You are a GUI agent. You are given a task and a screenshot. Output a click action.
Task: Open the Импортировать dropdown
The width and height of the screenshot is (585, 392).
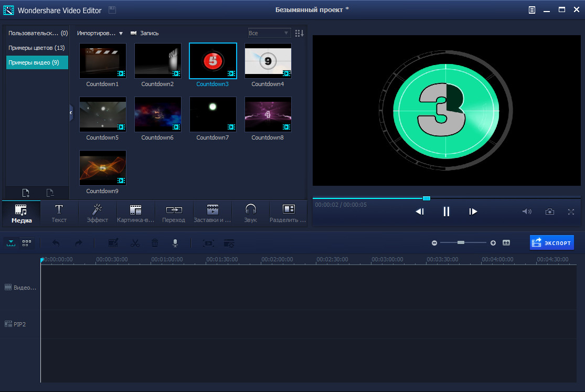100,33
